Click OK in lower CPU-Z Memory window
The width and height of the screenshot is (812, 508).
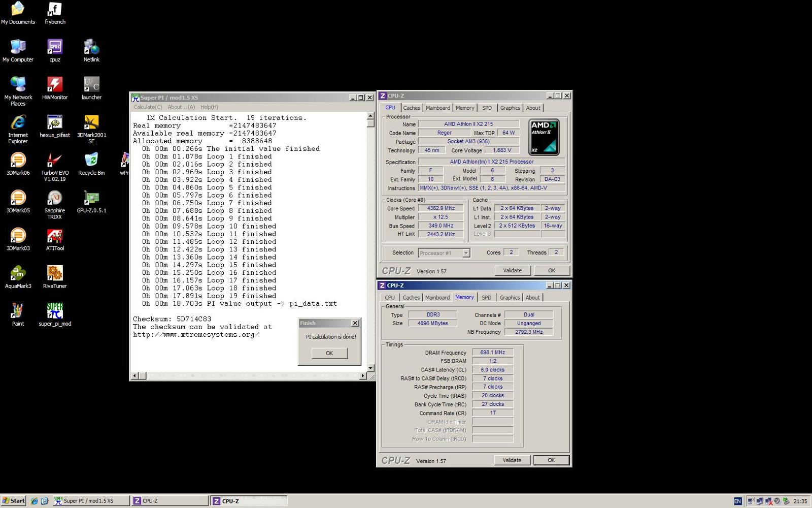click(x=551, y=460)
